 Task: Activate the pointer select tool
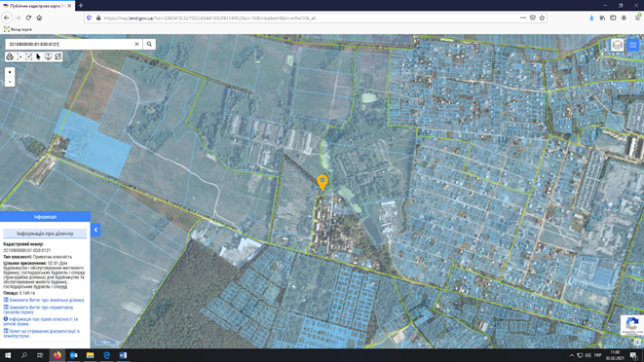[38, 56]
